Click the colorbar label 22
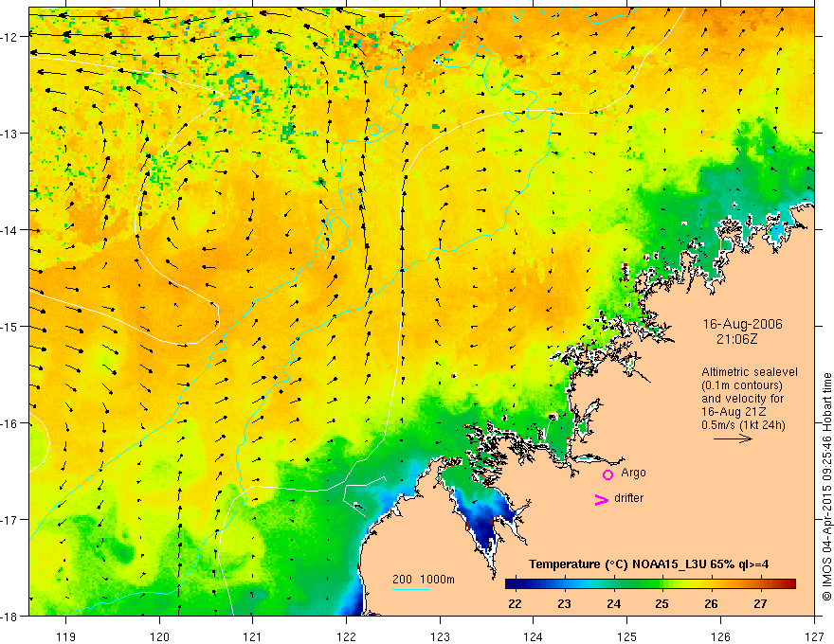Screen dimensions: 834x644 point(515,603)
